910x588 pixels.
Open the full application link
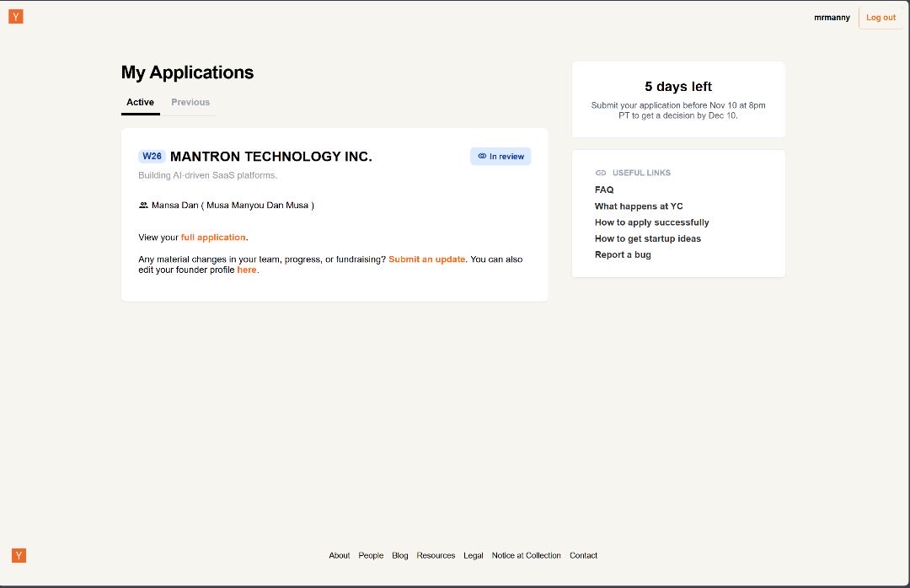[213, 238]
